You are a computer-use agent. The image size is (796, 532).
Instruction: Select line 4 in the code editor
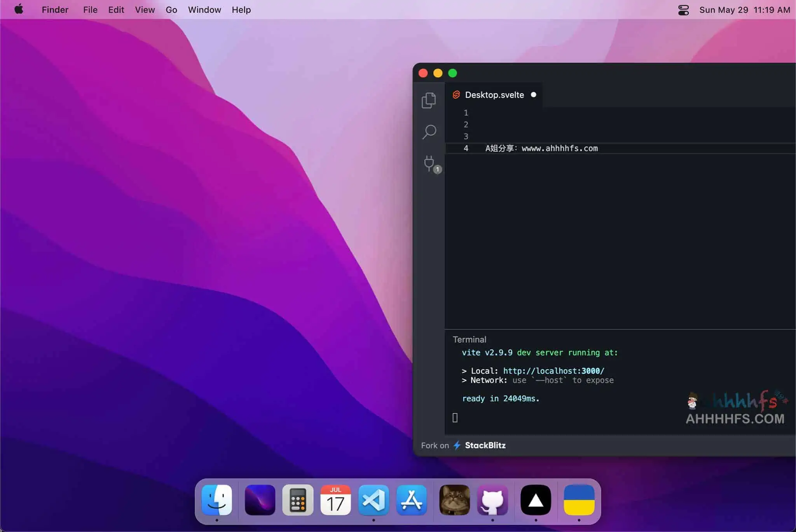click(x=541, y=148)
